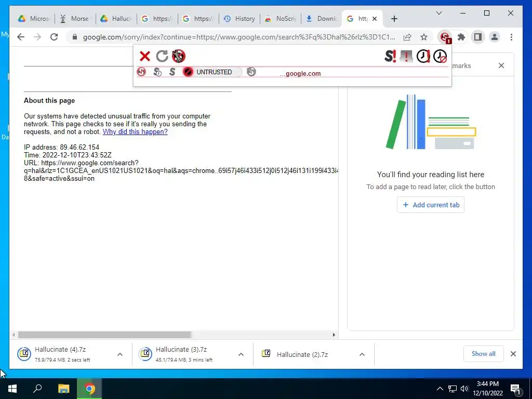Close the current Google tab

(375, 19)
